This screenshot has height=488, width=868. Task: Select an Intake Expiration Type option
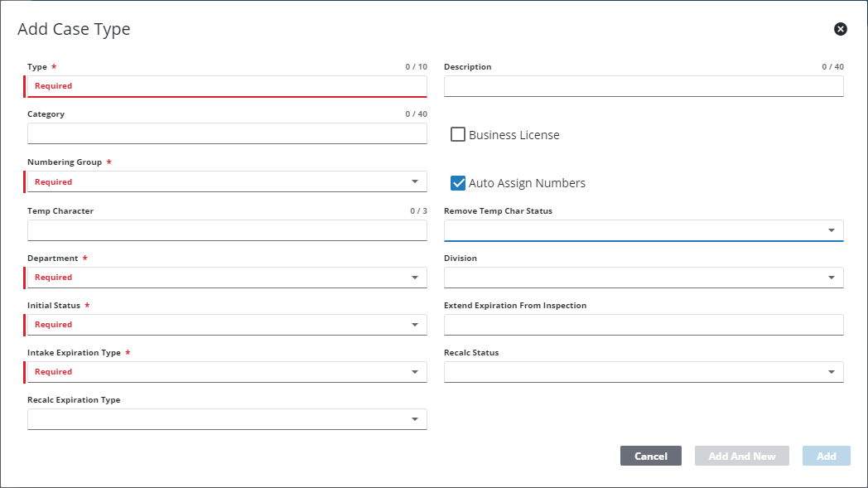tap(226, 372)
